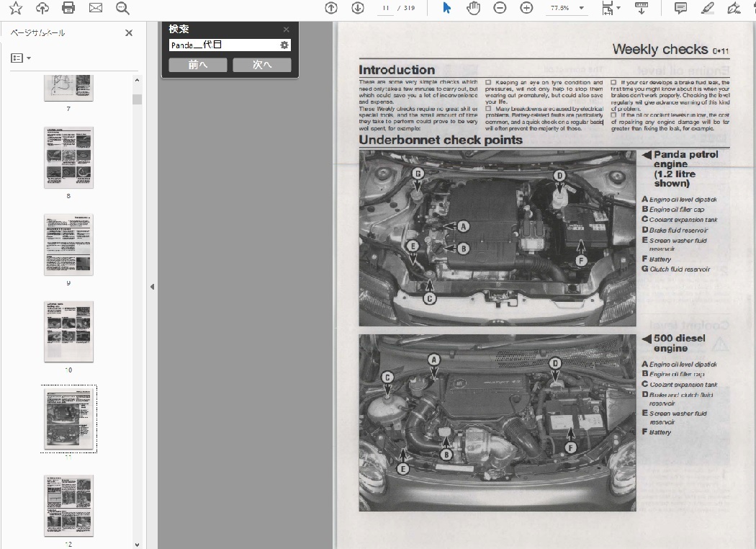Open the sign document pen icon
This screenshot has width=756, height=549.
tap(734, 8)
